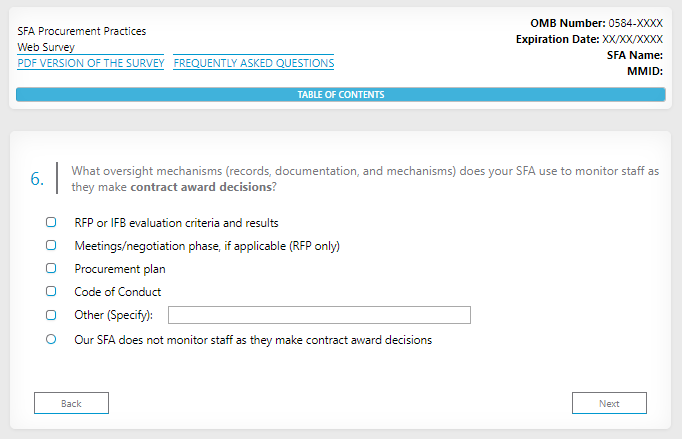Image resolution: width=682 pixels, height=439 pixels.
Task: Click the 'SFA Procurement Practices' survey title
Action: [x=81, y=31]
